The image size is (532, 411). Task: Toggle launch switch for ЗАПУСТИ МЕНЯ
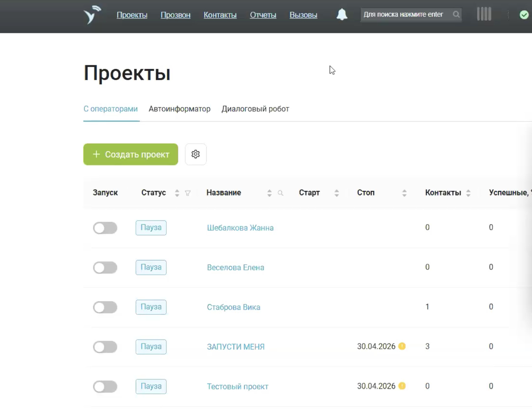(105, 347)
